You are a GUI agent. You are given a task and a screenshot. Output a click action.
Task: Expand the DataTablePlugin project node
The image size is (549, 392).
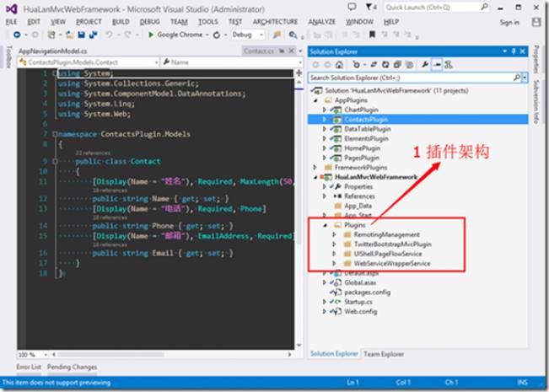click(x=324, y=129)
